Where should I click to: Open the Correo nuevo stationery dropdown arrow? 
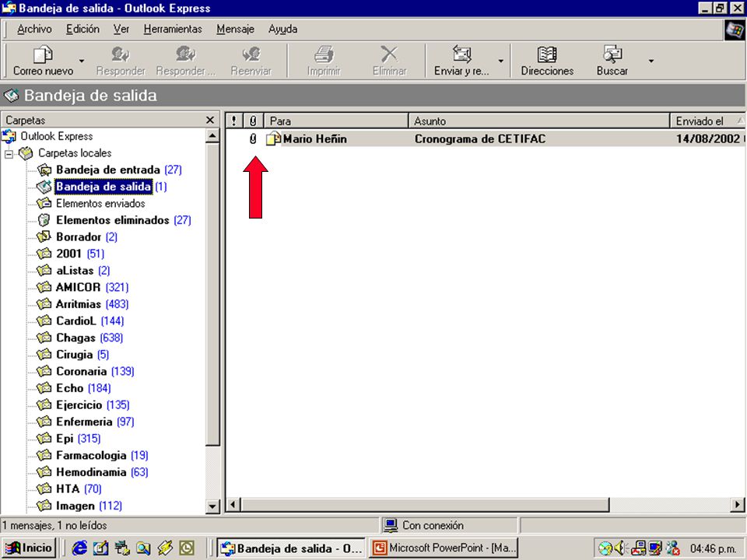(x=82, y=61)
